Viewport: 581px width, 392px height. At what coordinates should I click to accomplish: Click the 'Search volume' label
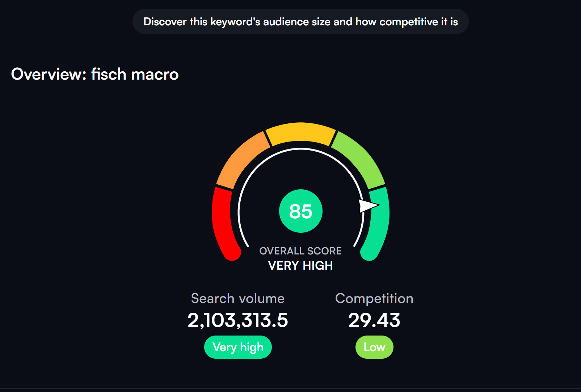(x=238, y=299)
